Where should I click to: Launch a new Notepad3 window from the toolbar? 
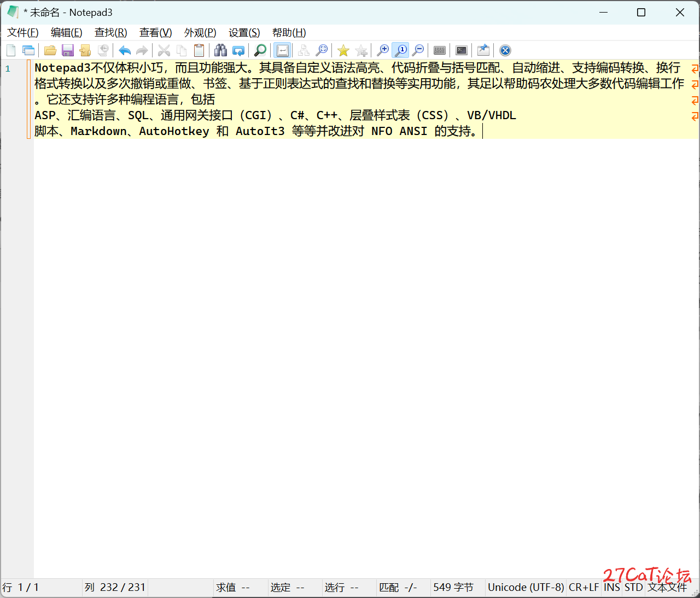click(x=28, y=51)
